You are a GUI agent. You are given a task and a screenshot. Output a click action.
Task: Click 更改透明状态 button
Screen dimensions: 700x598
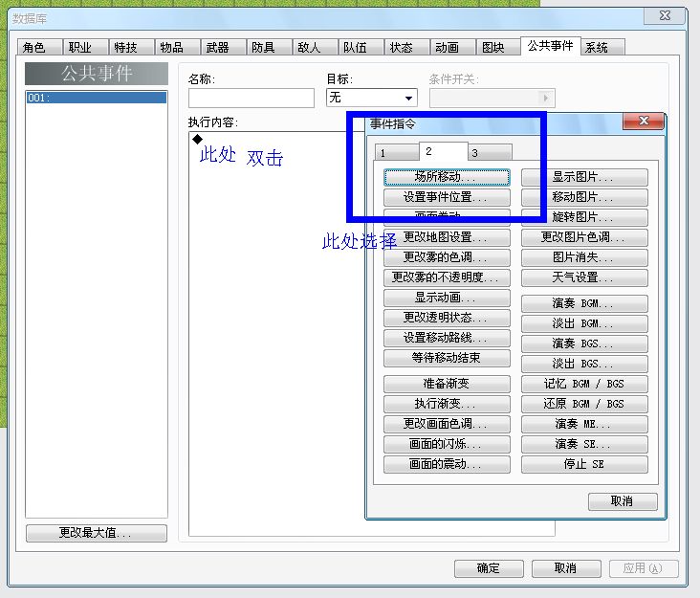[447, 318]
